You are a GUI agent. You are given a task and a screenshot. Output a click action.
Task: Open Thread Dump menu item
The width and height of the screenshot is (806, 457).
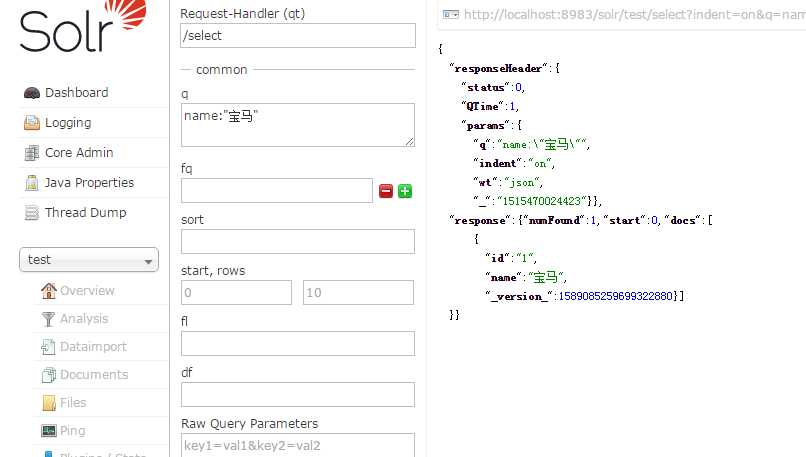85,212
